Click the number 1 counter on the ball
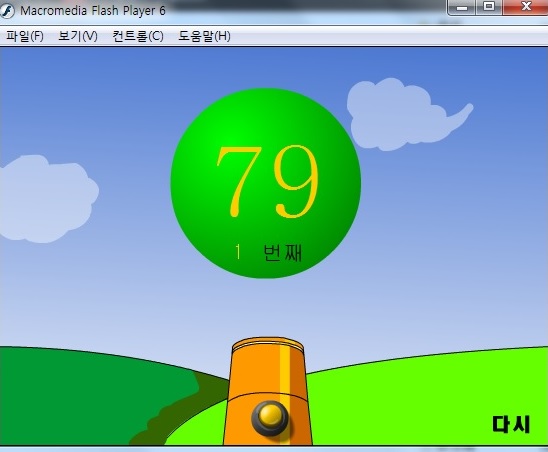 pos(238,252)
